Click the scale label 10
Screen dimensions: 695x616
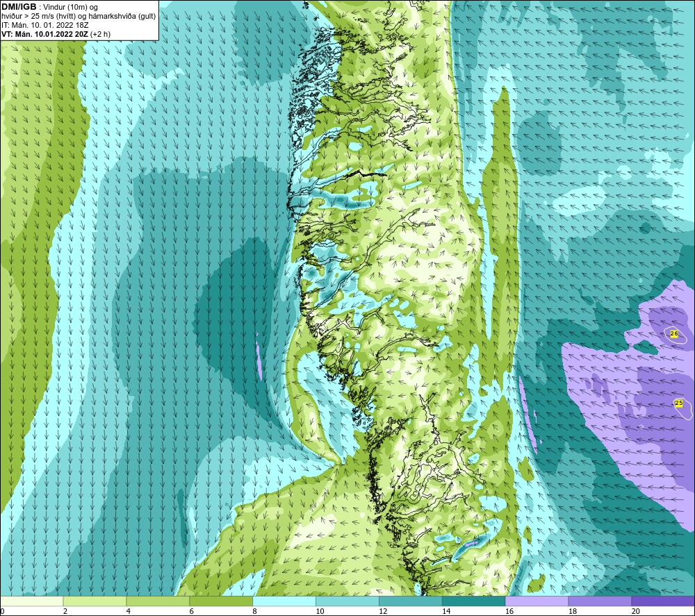[x=320, y=611]
